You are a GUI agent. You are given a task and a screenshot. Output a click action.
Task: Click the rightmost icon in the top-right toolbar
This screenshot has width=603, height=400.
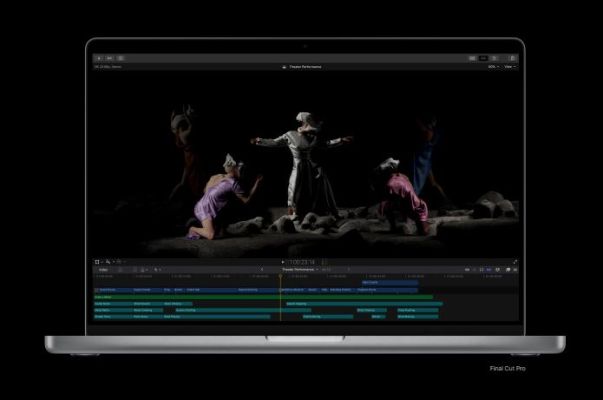pos(511,58)
